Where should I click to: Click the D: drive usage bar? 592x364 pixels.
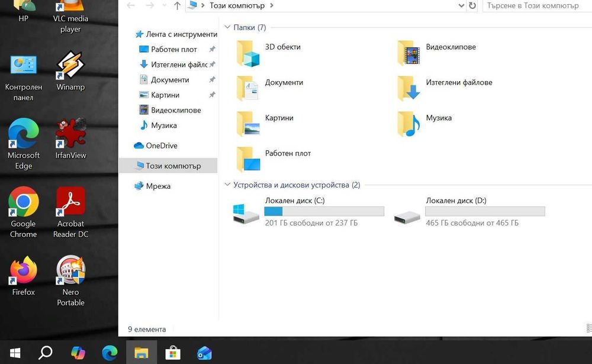(x=485, y=211)
